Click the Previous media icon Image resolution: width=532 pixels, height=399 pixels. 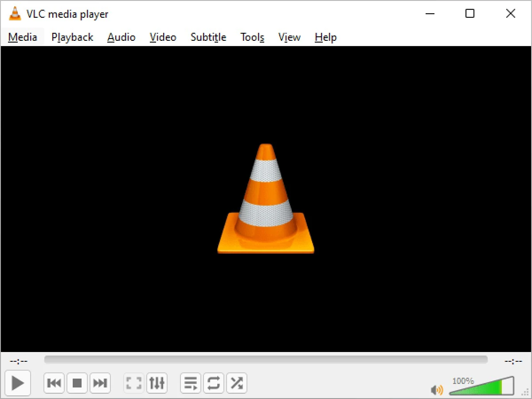coord(54,383)
